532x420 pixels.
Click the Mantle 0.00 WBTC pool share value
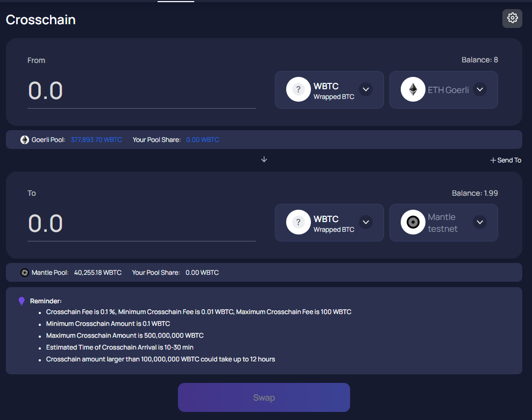(x=202, y=273)
